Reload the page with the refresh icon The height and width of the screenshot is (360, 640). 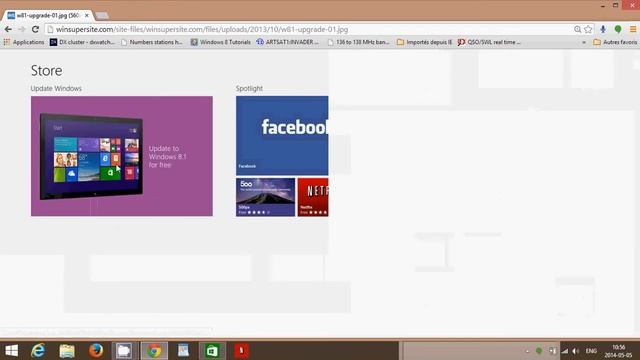pos(36,29)
